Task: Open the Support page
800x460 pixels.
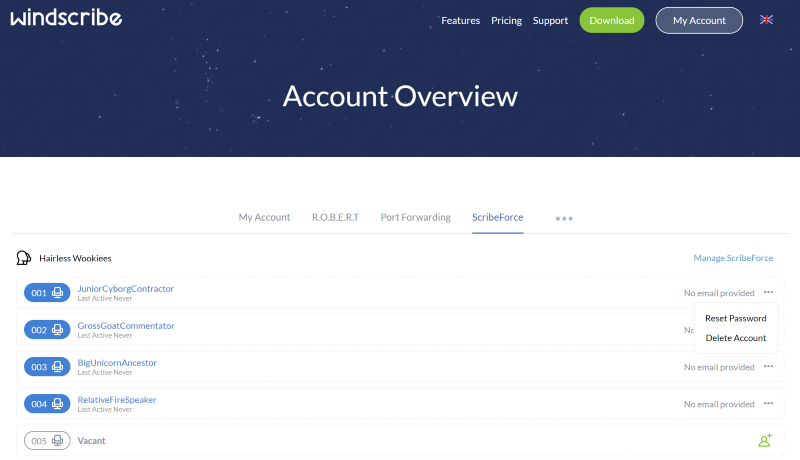Action: coord(550,20)
